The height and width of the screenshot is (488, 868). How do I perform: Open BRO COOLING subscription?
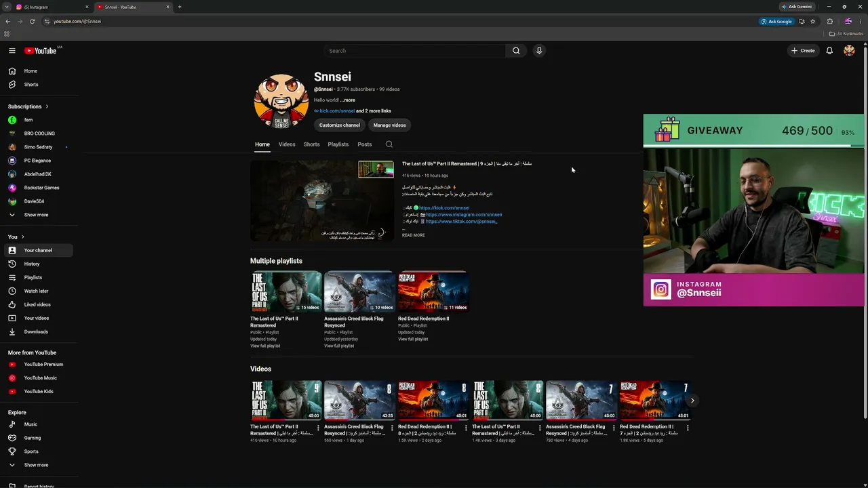pyautogui.click(x=38, y=134)
